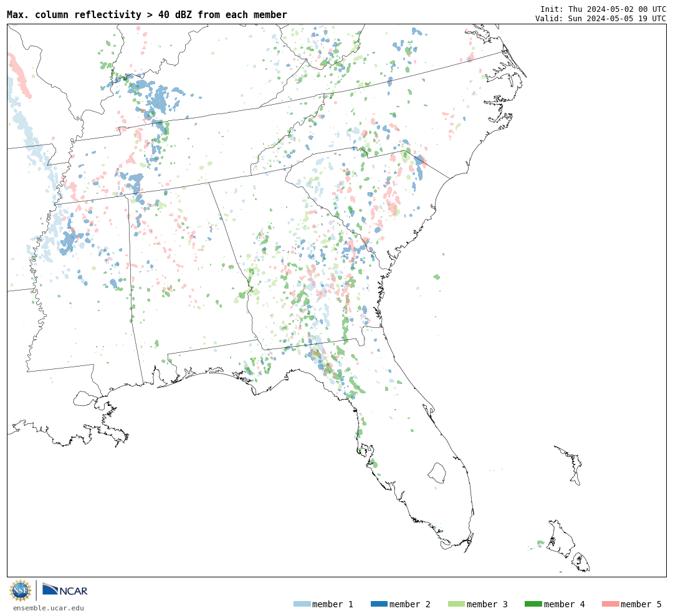Click the member 4 dark green swatch
Viewport: 673px width, 616px height.
click(x=533, y=604)
